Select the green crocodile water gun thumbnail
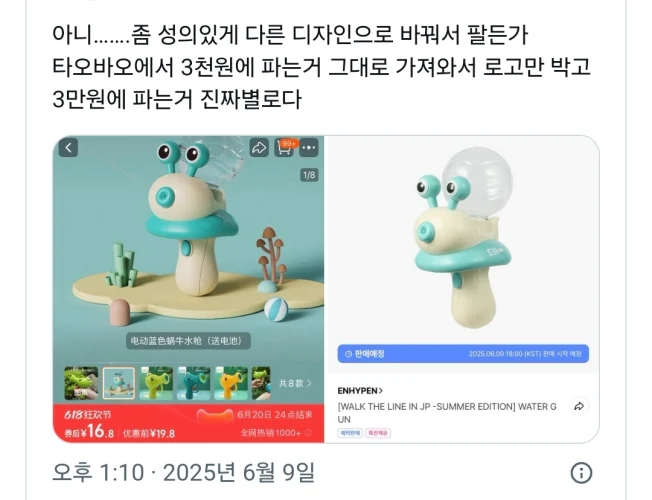Screen dimensions: 652x500 pos(81,383)
